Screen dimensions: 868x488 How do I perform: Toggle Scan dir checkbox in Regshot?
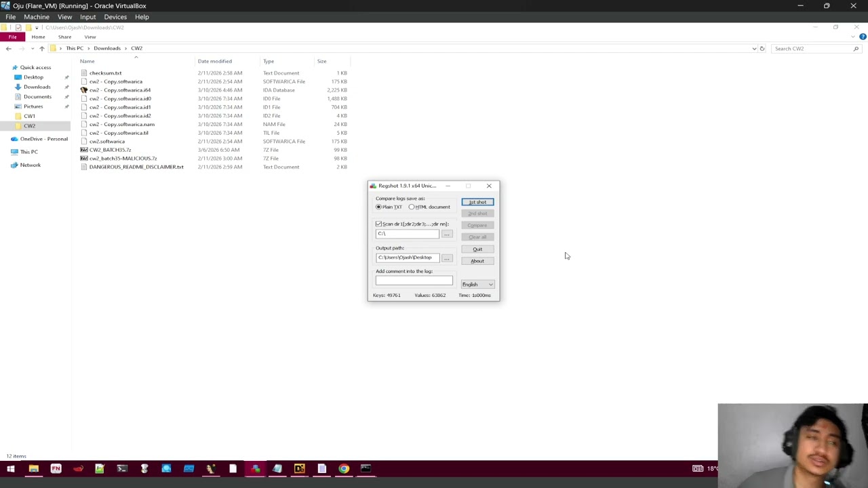[x=378, y=224]
